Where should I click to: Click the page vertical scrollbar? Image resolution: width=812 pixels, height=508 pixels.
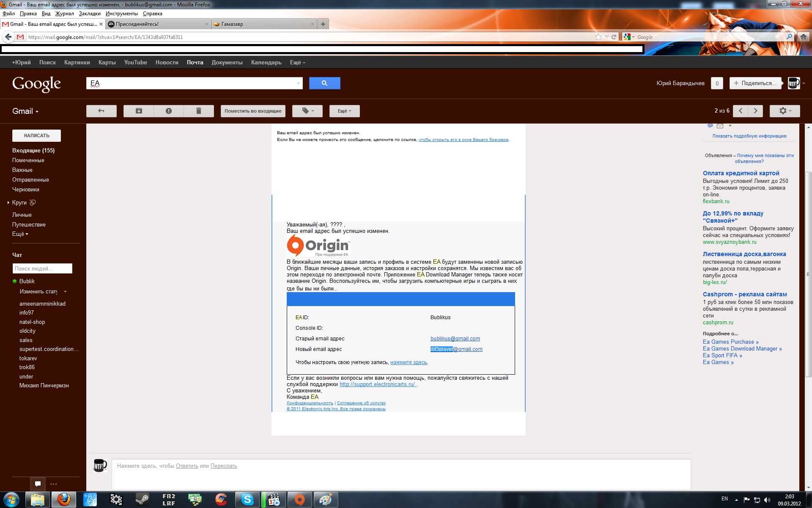tap(808, 275)
